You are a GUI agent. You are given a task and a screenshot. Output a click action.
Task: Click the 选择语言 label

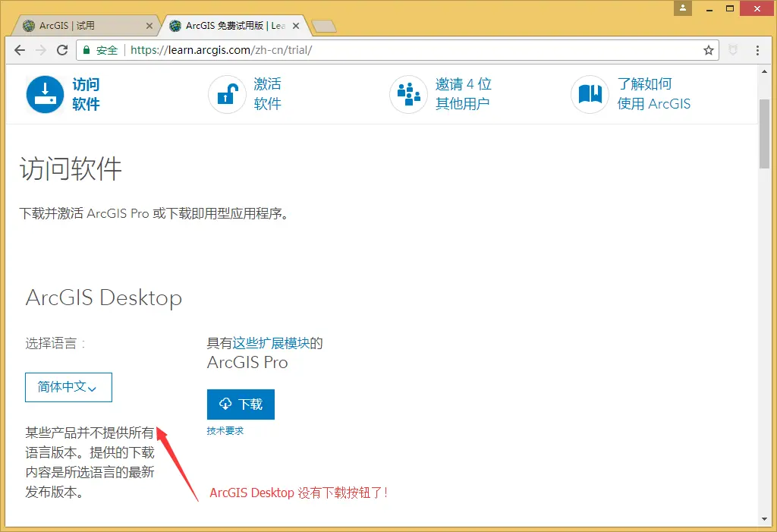pyautogui.click(x=55, y=343)
